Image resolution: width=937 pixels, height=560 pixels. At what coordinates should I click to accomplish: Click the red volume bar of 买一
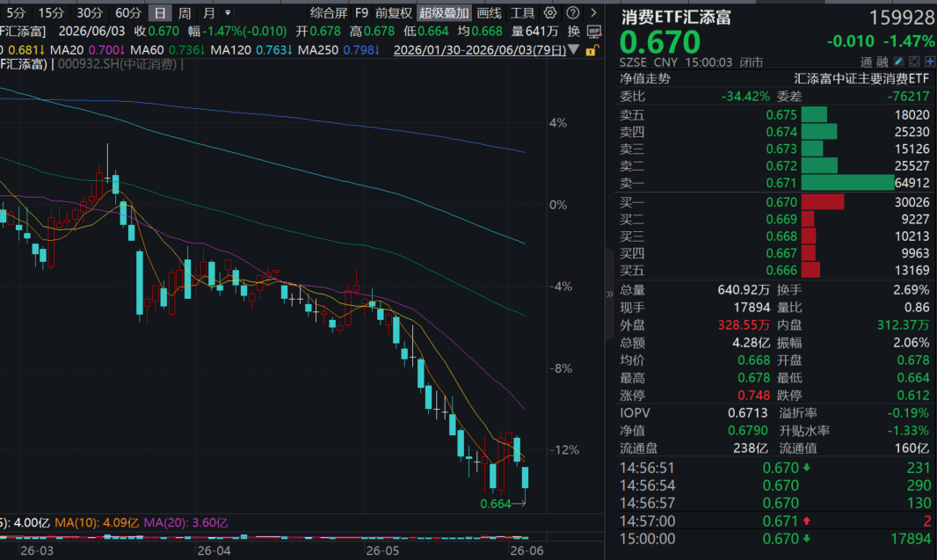[822, 202]
